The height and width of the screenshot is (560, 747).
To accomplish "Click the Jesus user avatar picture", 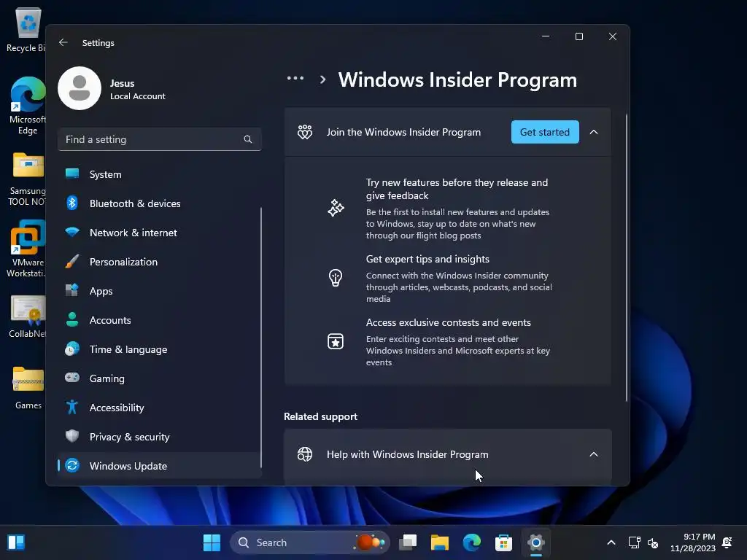I will (x=80, y=88).
